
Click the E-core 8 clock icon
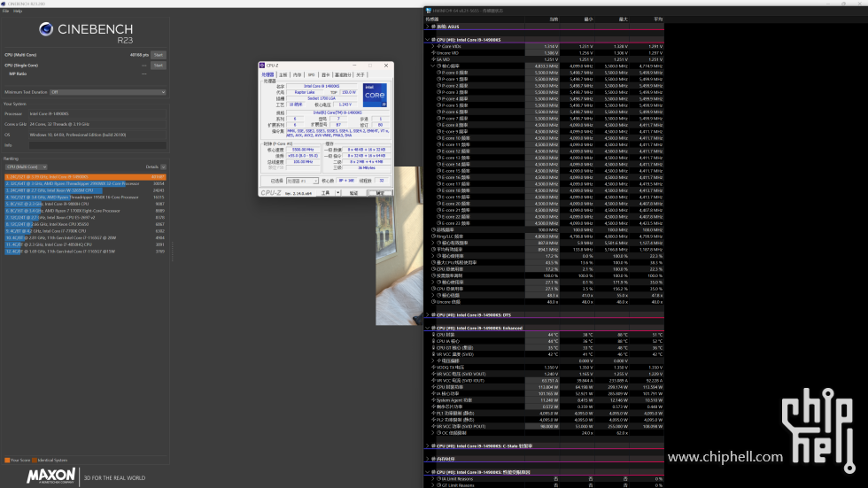pos(439,125)
